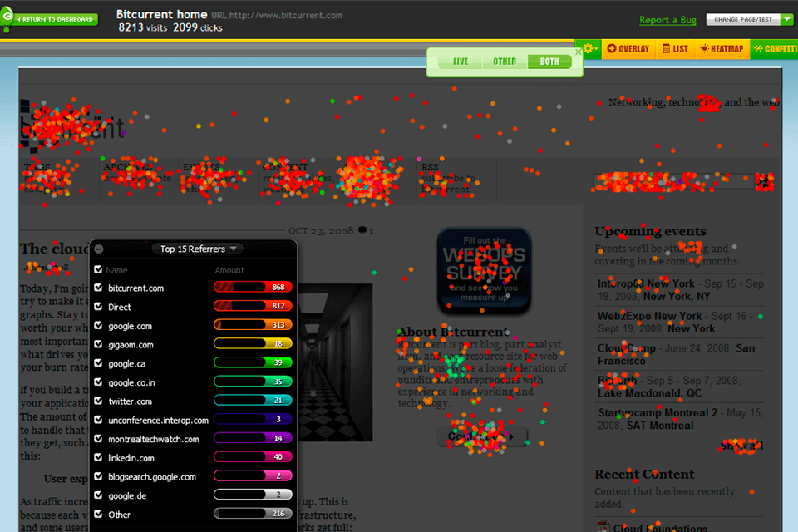Select the Live option
The image size is (798, 532).
point(460,62)
